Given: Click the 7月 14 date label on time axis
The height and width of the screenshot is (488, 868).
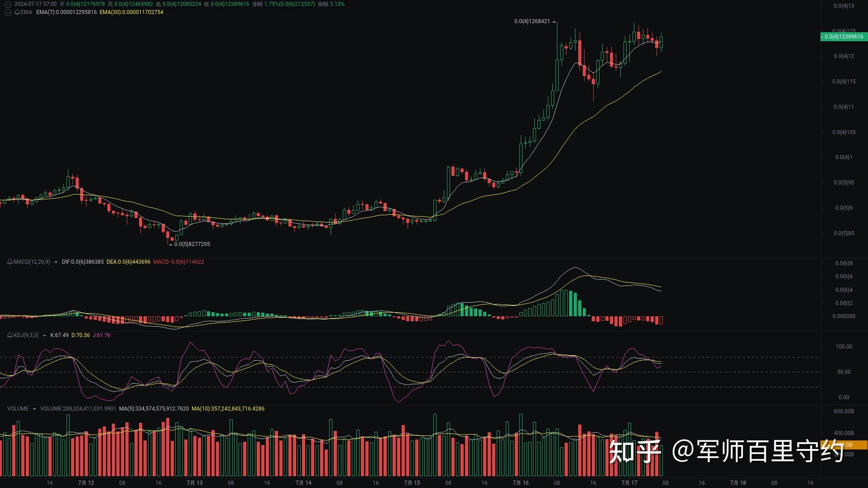Looking at the screenshot, I should click(303, 483).
